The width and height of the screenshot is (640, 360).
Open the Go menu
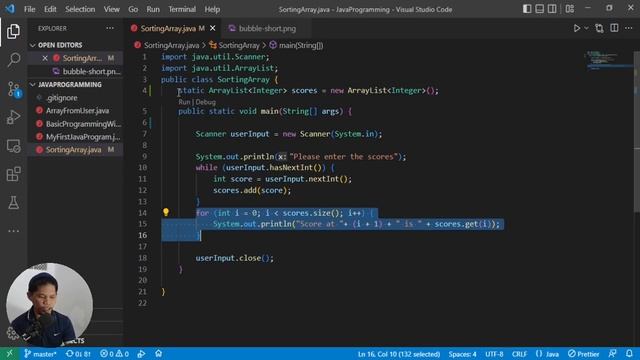point(133,9)
